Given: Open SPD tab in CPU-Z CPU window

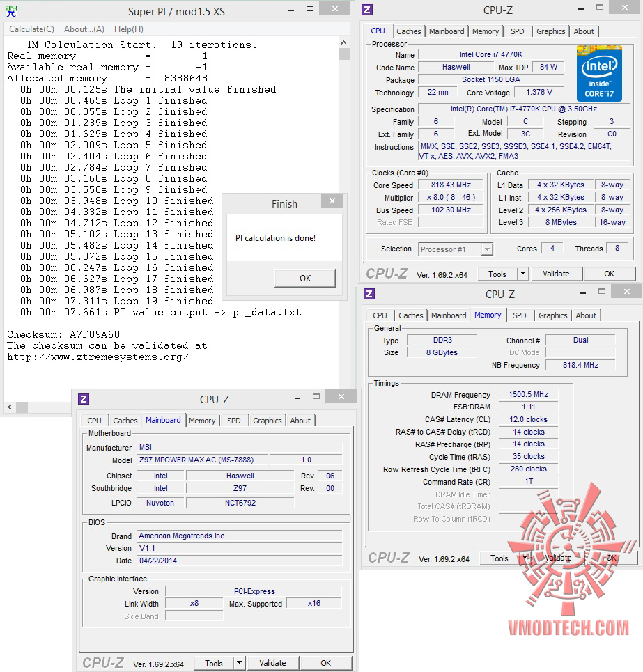Looking at the screenshot, I should point(518,31).
